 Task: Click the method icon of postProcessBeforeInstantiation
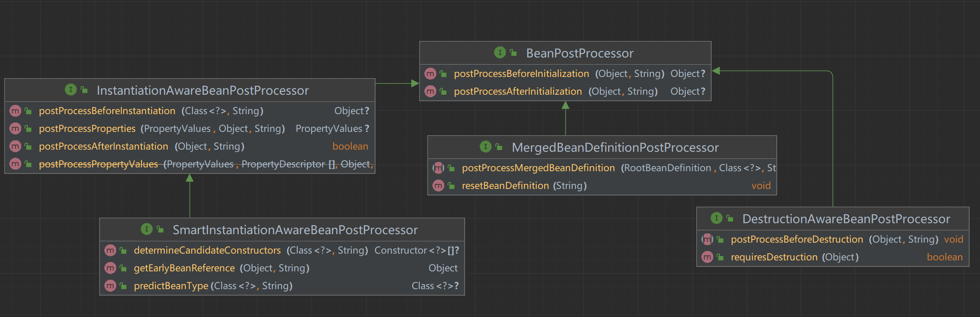click(15, 111)
